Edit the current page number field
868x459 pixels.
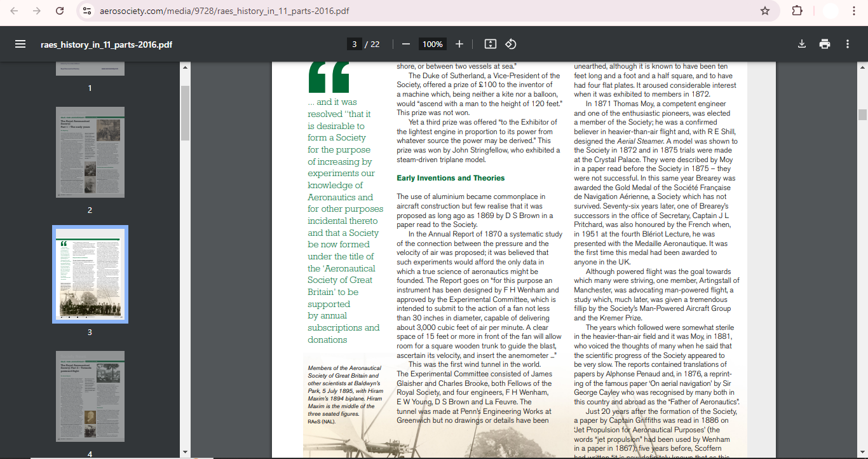355,44
